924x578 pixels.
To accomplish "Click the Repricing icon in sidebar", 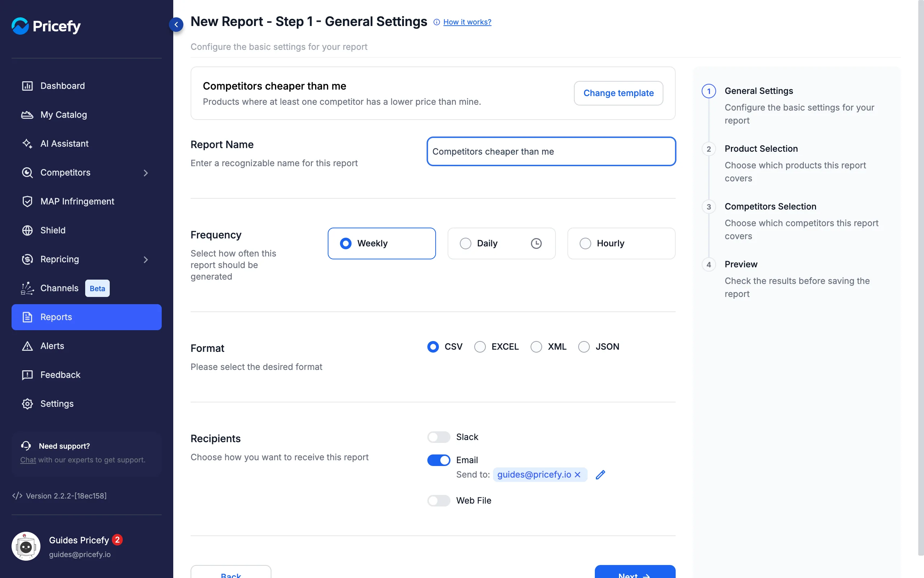I will 27,259.
